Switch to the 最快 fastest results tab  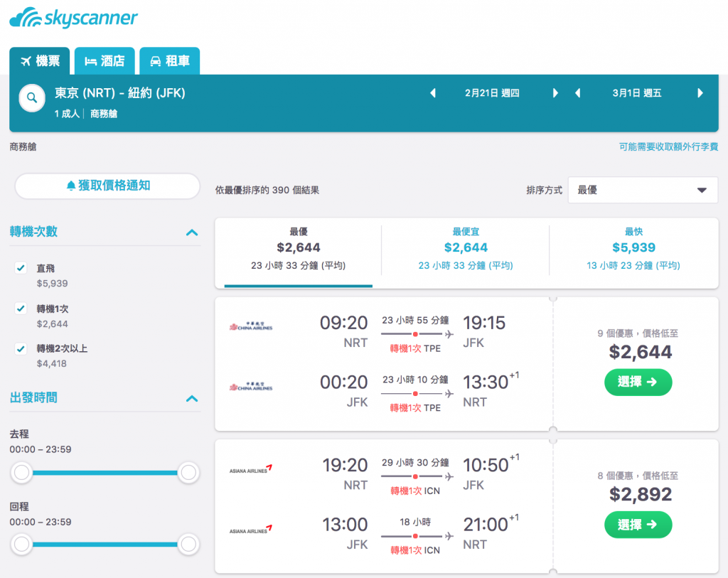tap(633, 249)
